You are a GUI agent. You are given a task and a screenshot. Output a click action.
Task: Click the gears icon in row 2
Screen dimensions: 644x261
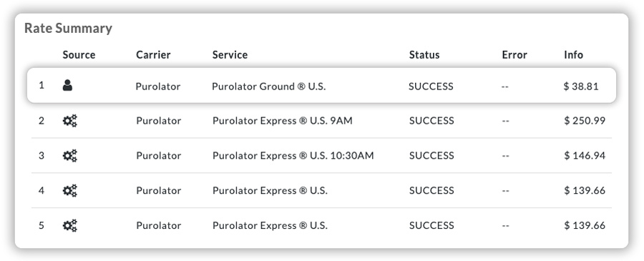tap(70, 121)
